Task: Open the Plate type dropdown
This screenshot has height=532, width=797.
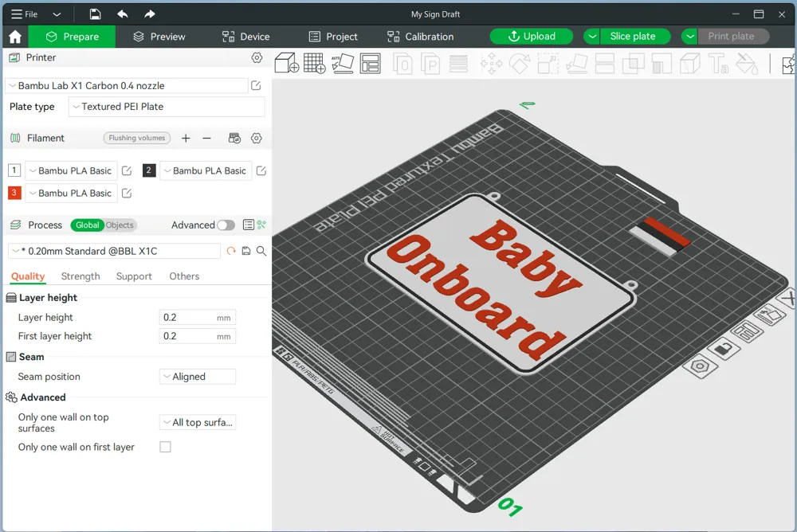Action: tap(167, 107)
